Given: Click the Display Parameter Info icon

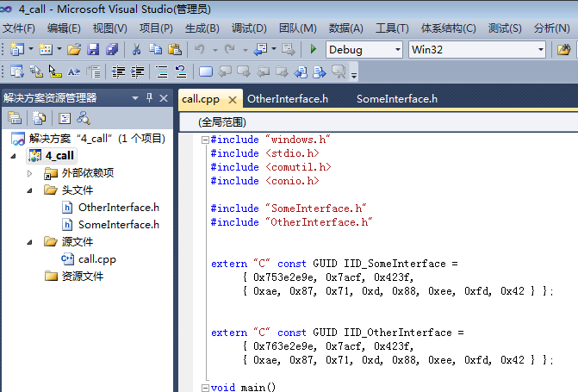Looking at the screenshot, I should click(36, 72).
